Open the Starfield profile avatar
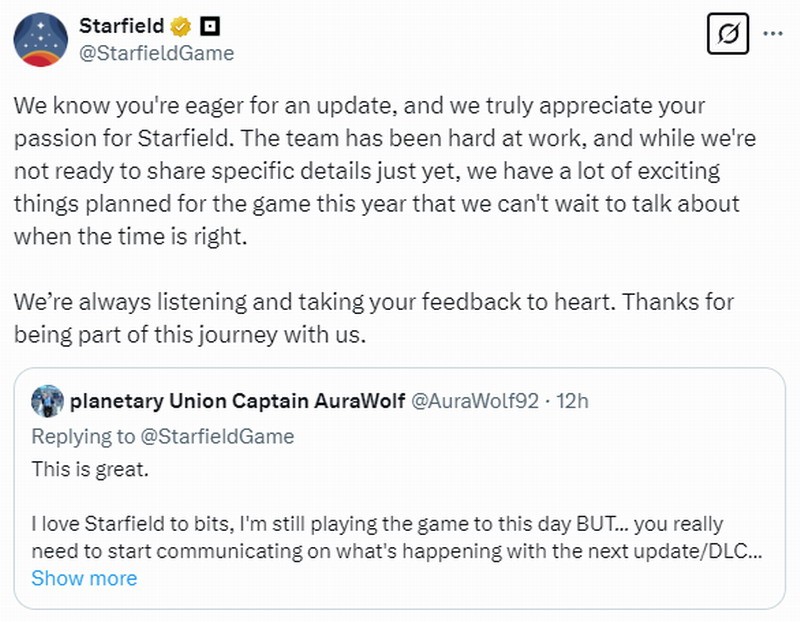800x622 pixels. (x=40, y=40)
